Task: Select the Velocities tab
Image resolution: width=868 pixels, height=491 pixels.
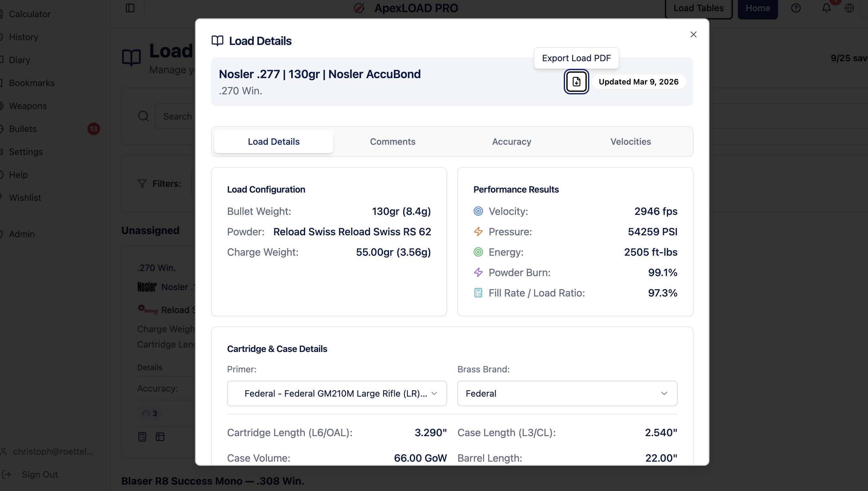Action: coord(630,142)
